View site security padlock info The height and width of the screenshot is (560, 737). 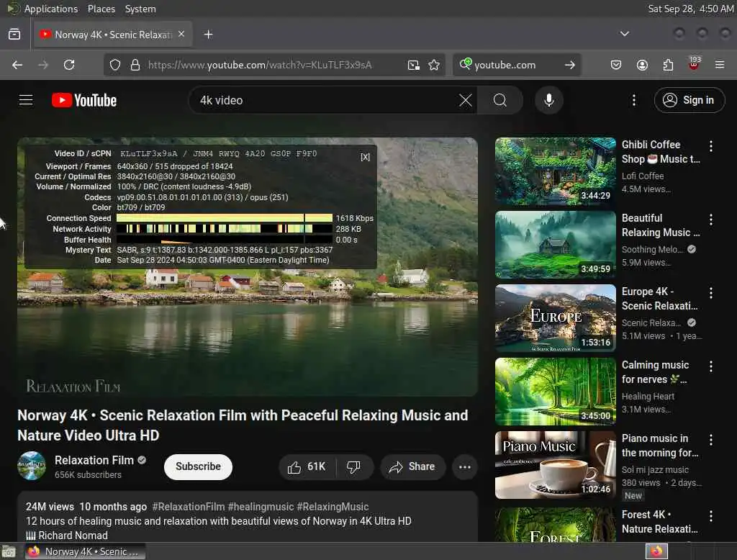coord(135,65)
